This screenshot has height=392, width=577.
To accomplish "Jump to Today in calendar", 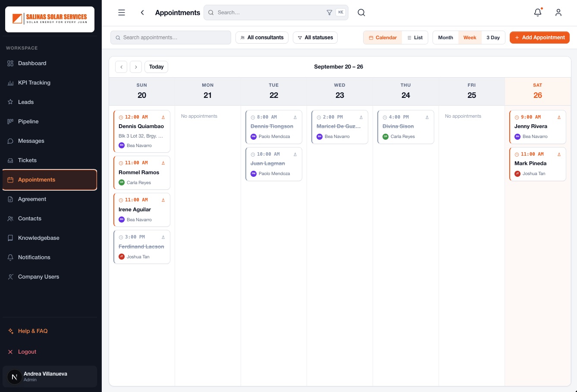I will (x=156, y=67).
